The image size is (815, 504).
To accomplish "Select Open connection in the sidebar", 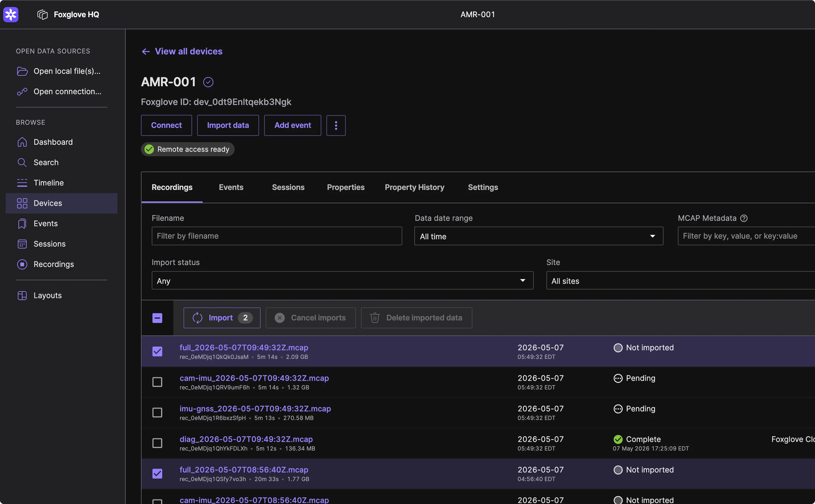I will coord(61,91).
